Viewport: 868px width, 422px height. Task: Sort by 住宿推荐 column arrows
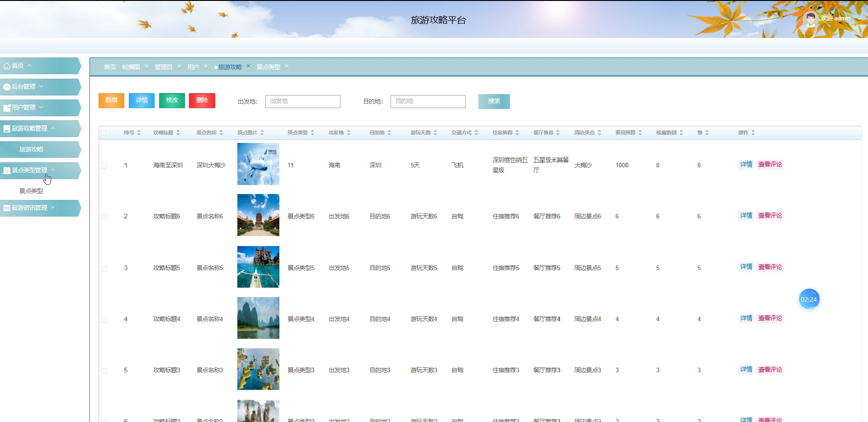pyautogui.click(x=517, y=133)
